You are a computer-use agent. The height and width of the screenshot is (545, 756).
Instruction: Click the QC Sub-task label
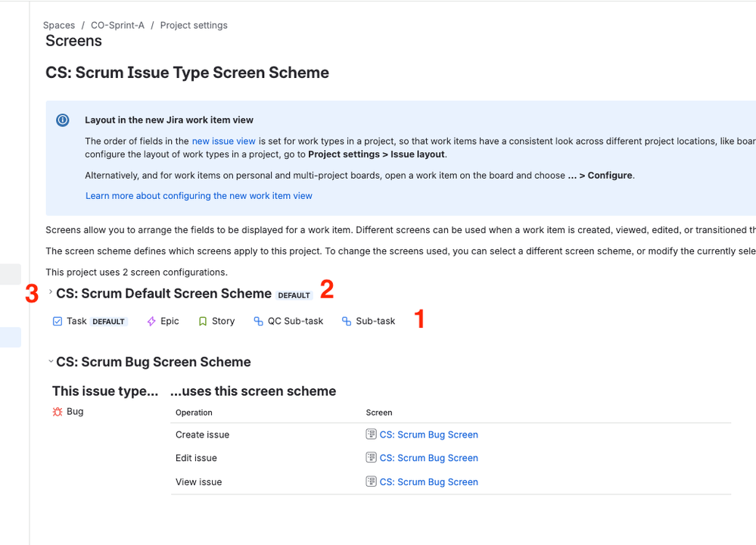[296, 321]
